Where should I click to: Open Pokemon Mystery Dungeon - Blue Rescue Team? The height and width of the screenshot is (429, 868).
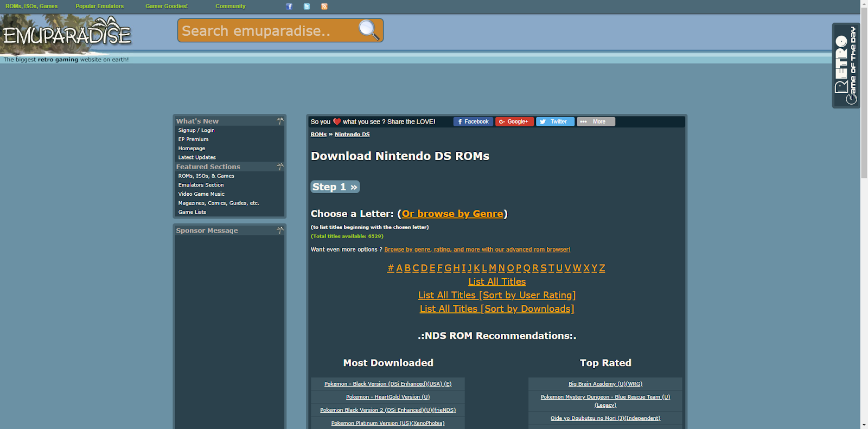[x=605, y=401]
